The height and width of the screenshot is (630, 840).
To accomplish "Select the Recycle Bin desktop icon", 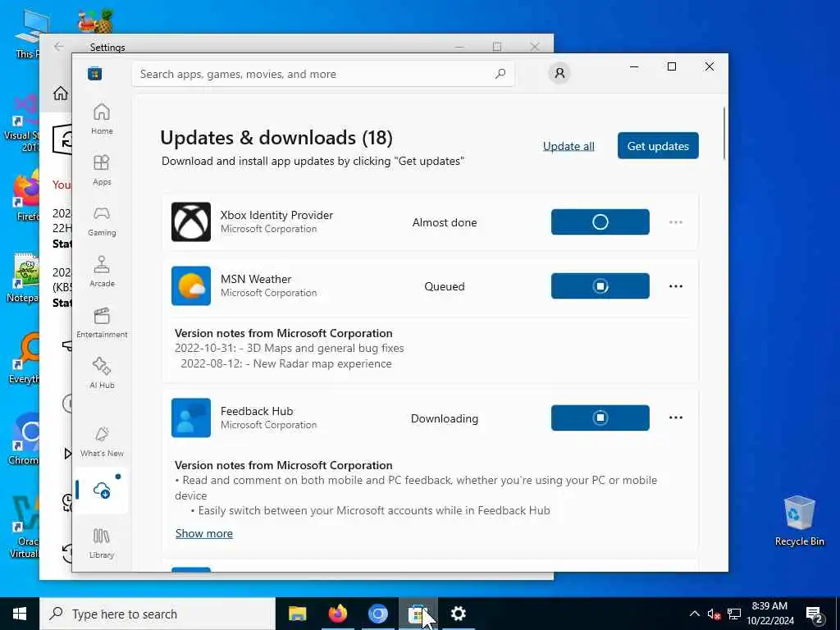I will (x=799, y=521).
